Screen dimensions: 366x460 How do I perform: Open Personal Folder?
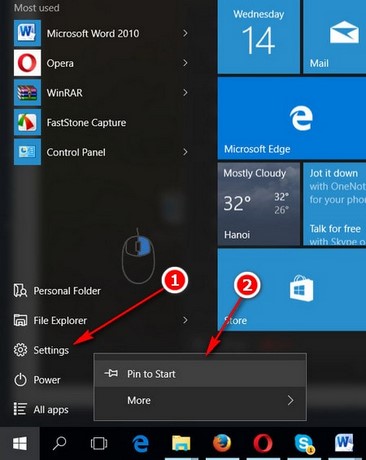[x=57, y=291]
